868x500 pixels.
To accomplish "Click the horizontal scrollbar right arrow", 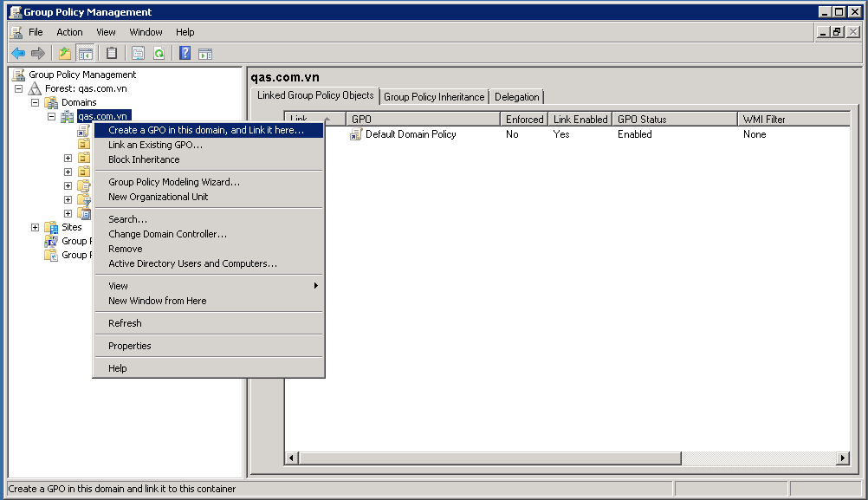I will [x=842, y=458].
